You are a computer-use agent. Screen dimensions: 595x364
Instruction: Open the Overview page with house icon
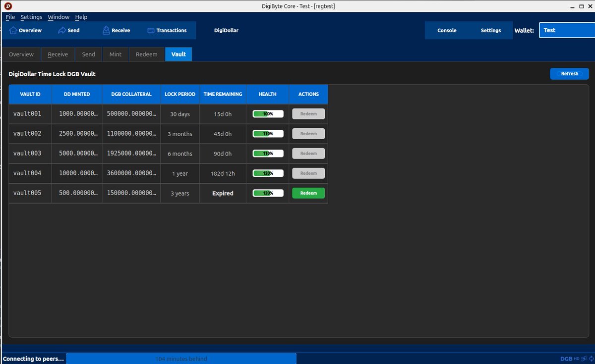[x=25, y=30]
